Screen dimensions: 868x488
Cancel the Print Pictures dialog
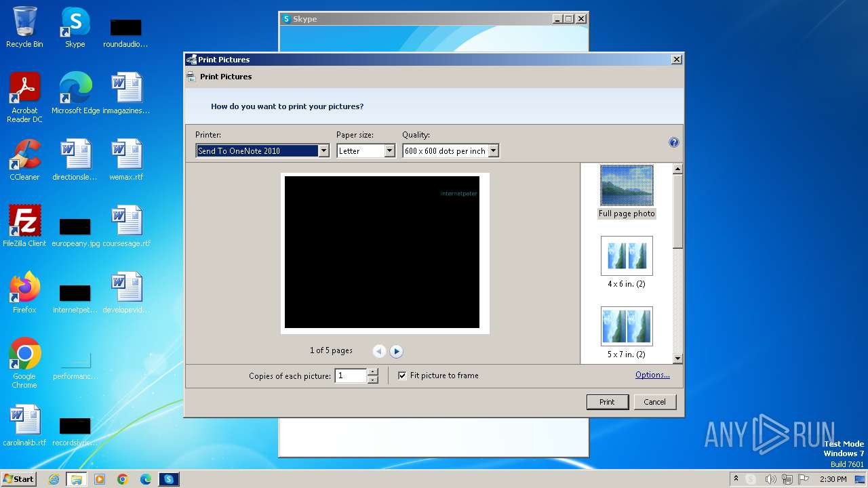[654, 402]
